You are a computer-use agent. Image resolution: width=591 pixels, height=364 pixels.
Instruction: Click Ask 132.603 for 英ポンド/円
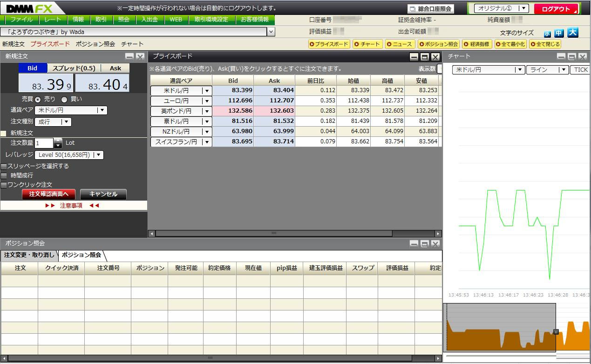coord(274,111)
